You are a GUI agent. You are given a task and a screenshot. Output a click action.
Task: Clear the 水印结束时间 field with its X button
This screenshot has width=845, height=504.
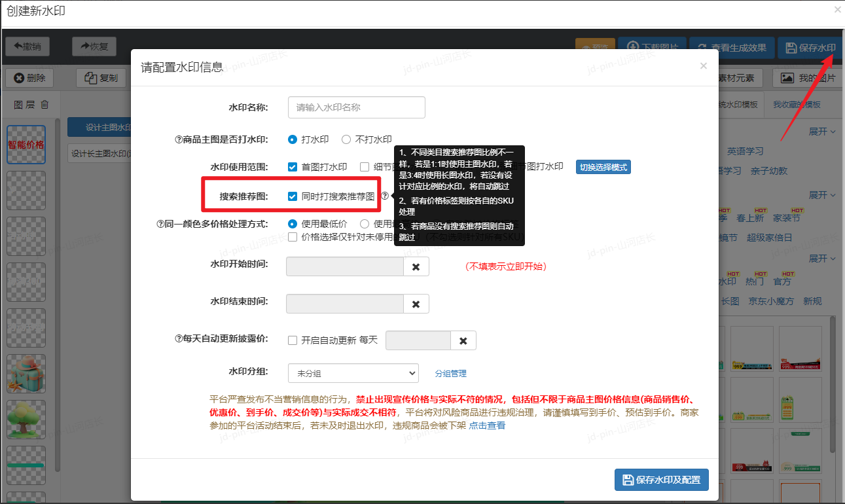(416, 304)
